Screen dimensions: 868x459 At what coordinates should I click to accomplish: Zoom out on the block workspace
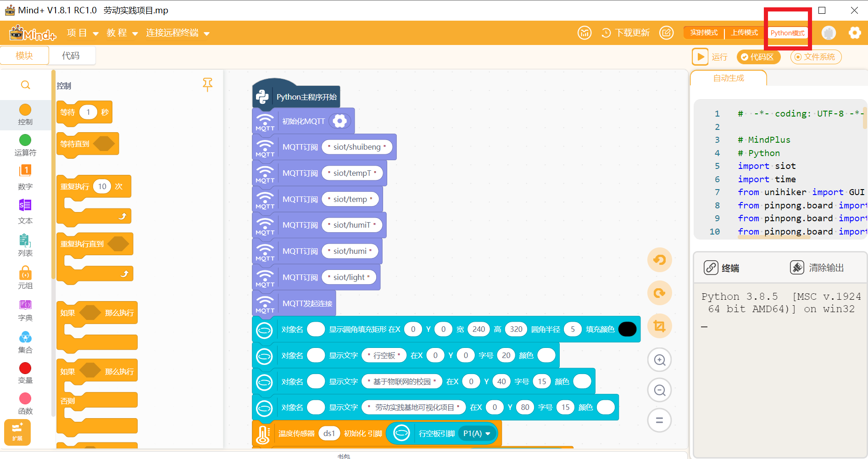[660, 390]
